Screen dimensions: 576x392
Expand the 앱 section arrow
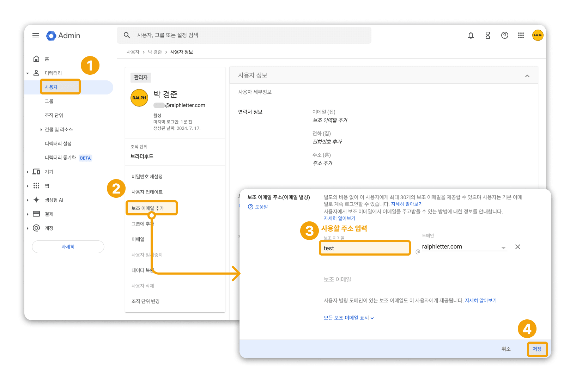28,186
